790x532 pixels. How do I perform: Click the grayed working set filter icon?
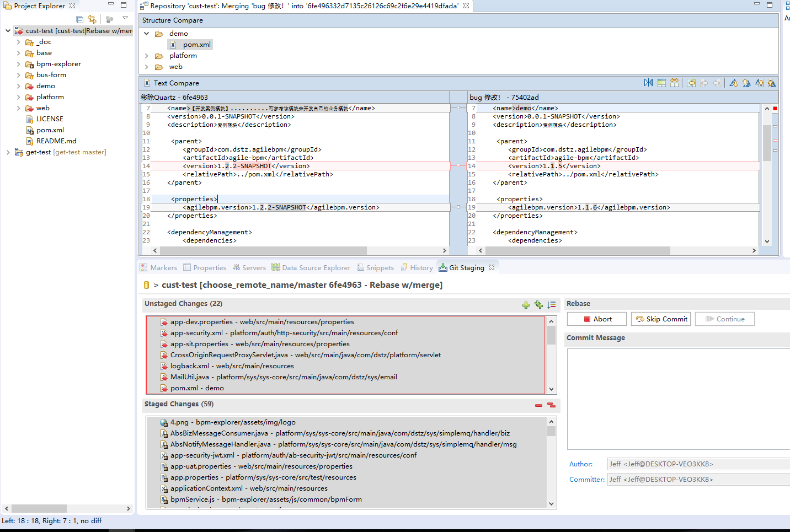point(109,19)
